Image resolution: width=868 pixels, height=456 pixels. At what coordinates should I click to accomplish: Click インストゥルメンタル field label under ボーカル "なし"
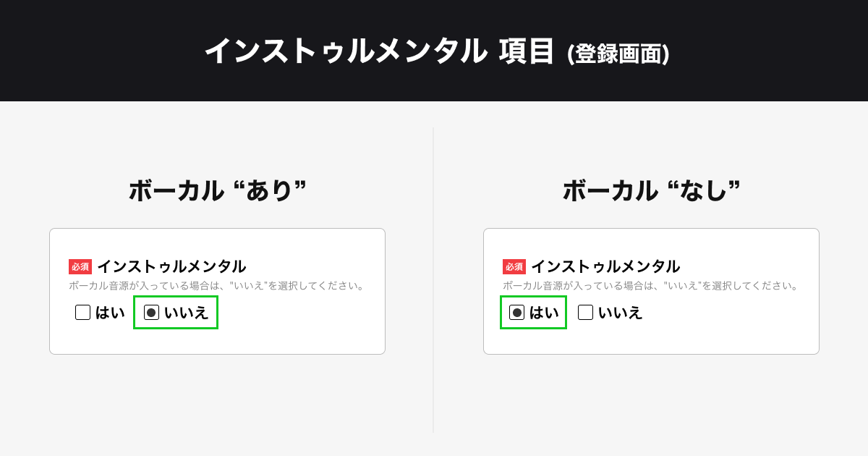(605, 266)
